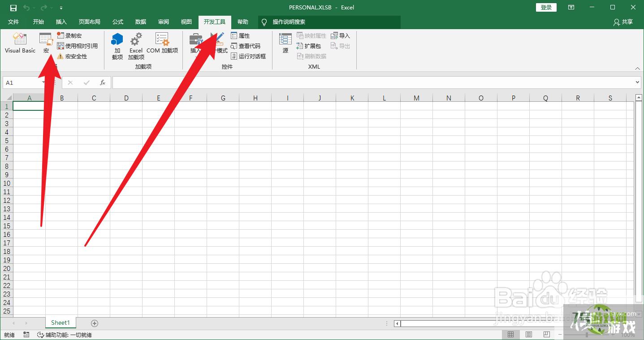
Task: Select the Sheet1 tab
Action: [61, 323]
